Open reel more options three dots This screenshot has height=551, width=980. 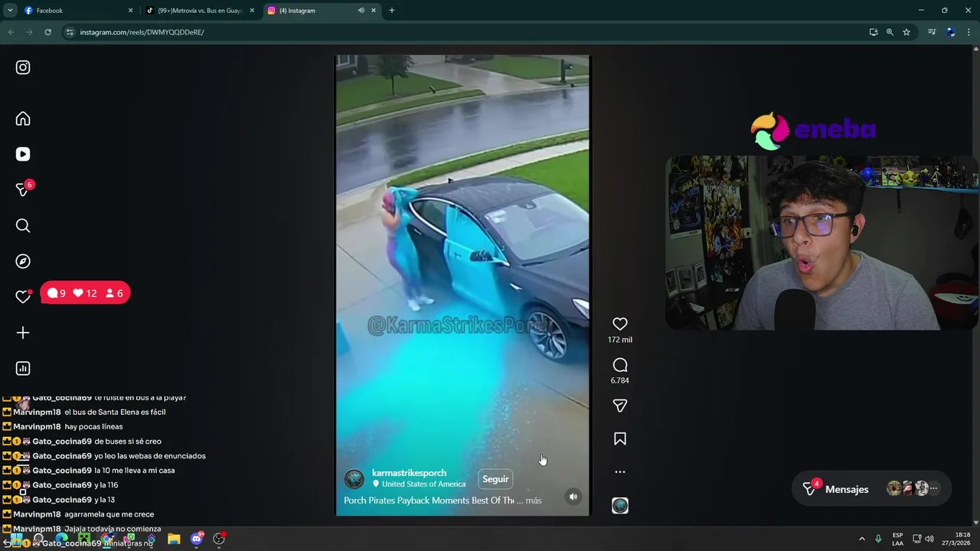[620, 472]
